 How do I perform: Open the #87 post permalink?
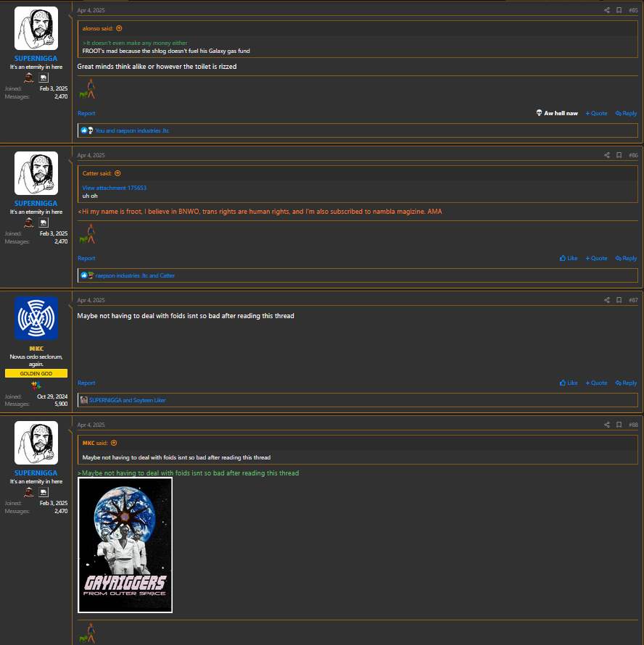633,300
